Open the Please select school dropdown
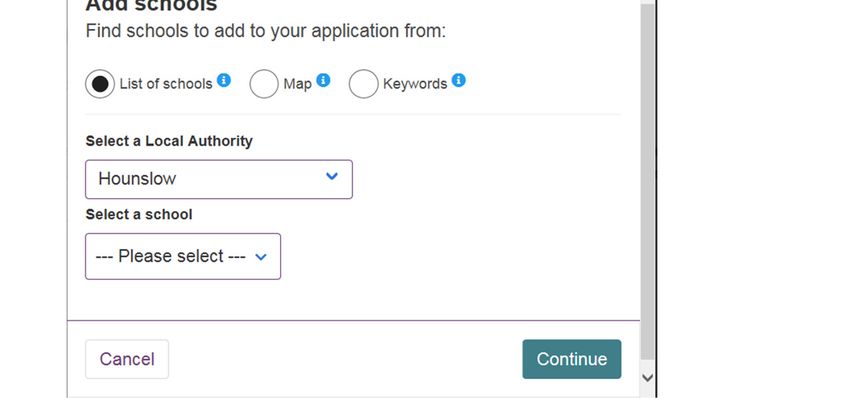Image resolution: width=850 pixels, height=398 pixels. tap(183, 256)
